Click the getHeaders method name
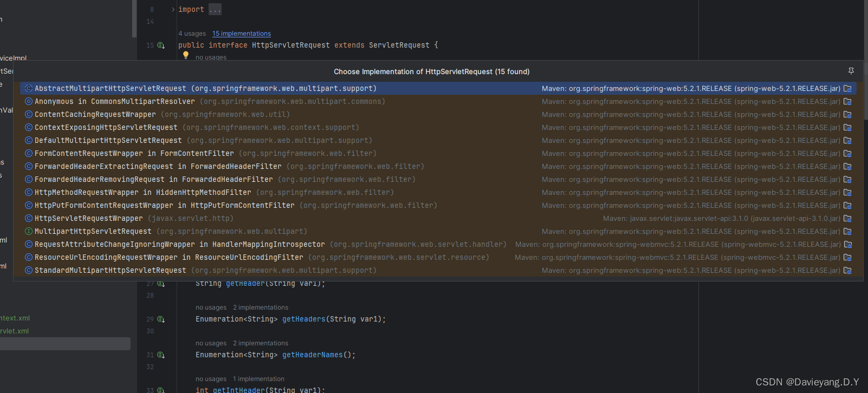 tap(303, 319)
